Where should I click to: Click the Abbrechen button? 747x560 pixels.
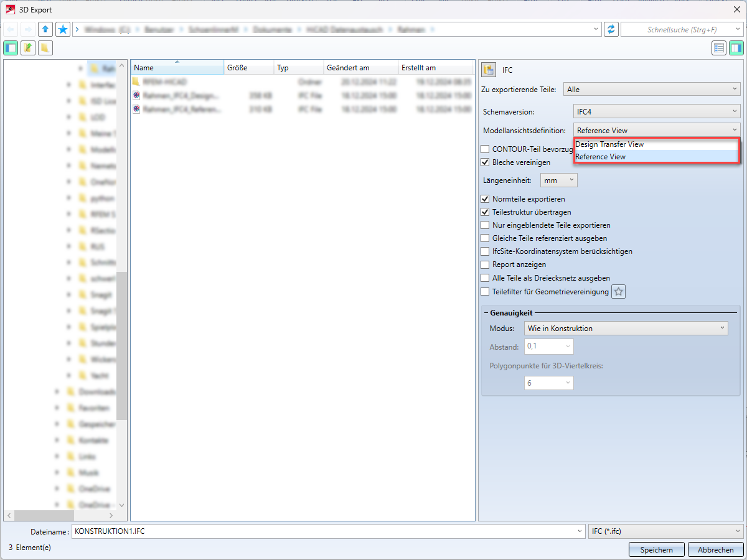point(715,549)
